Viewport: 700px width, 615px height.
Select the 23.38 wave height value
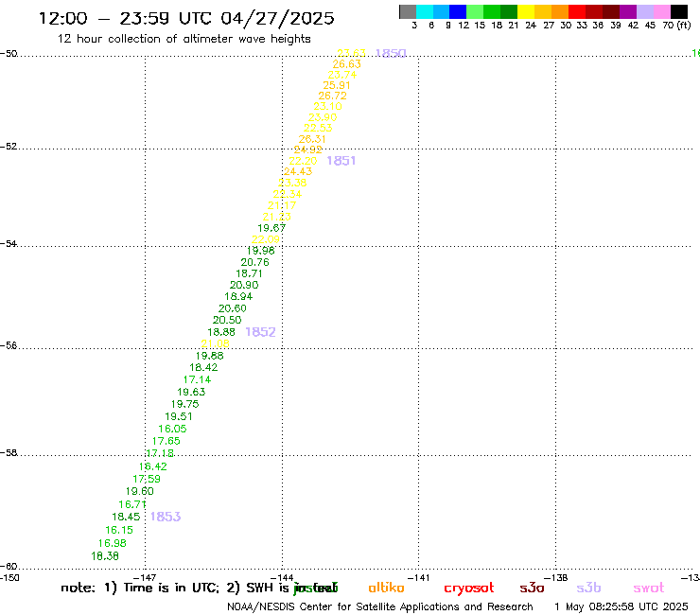pos(292,183)
